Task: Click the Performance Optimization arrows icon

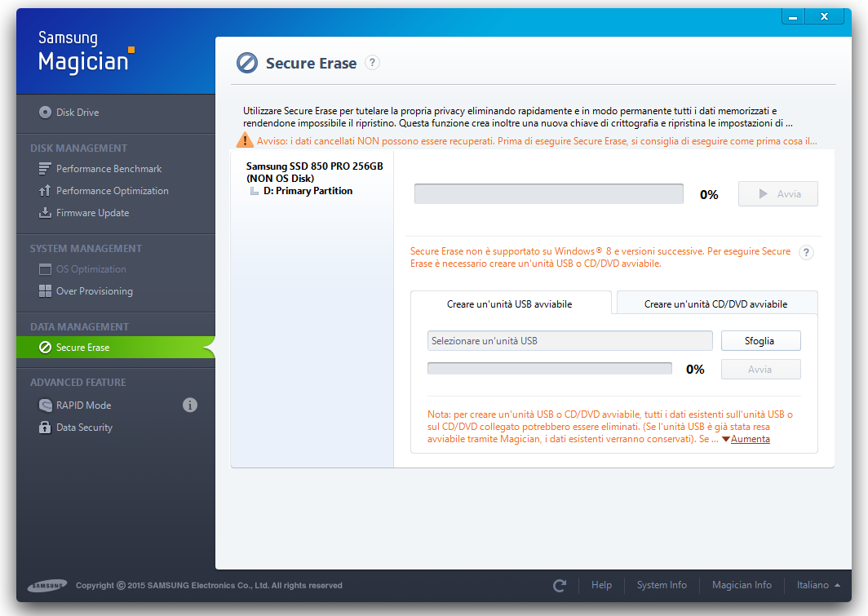Action: click(45, 190)
